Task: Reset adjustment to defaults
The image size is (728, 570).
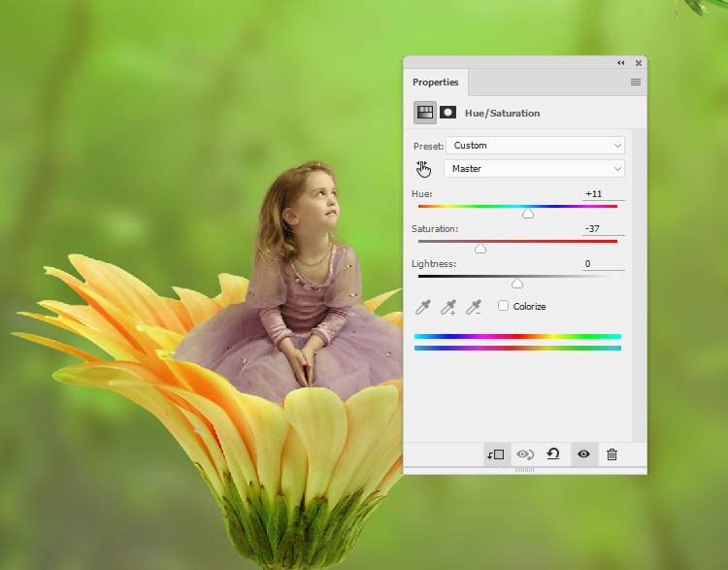Action: click(553, 453)
